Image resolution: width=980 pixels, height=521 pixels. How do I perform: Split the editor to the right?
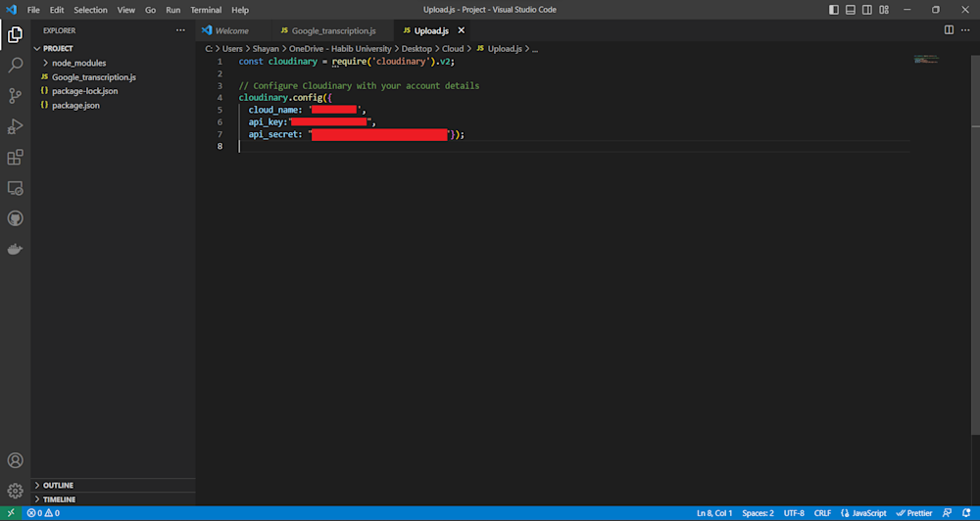[x=949, y=30]
